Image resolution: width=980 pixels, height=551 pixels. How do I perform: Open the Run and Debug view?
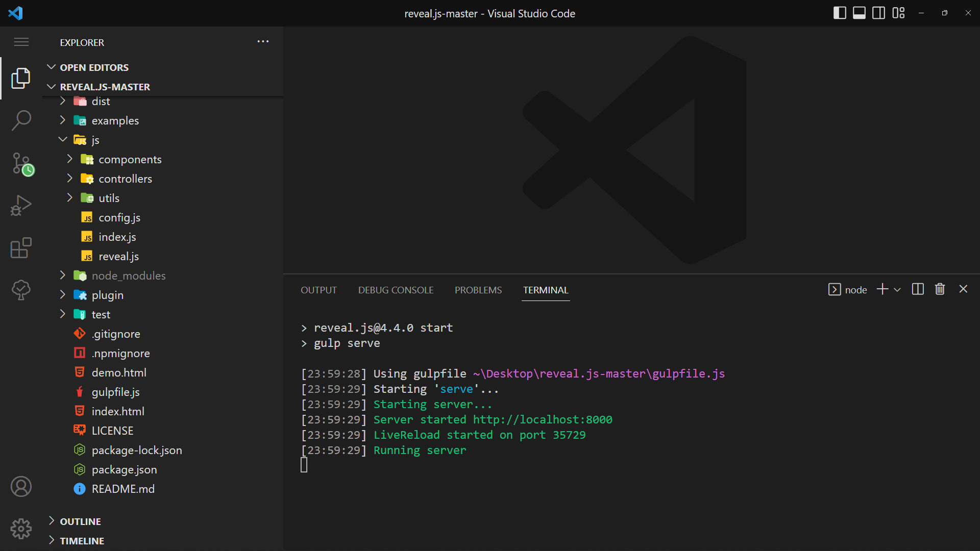pos(21,206)
